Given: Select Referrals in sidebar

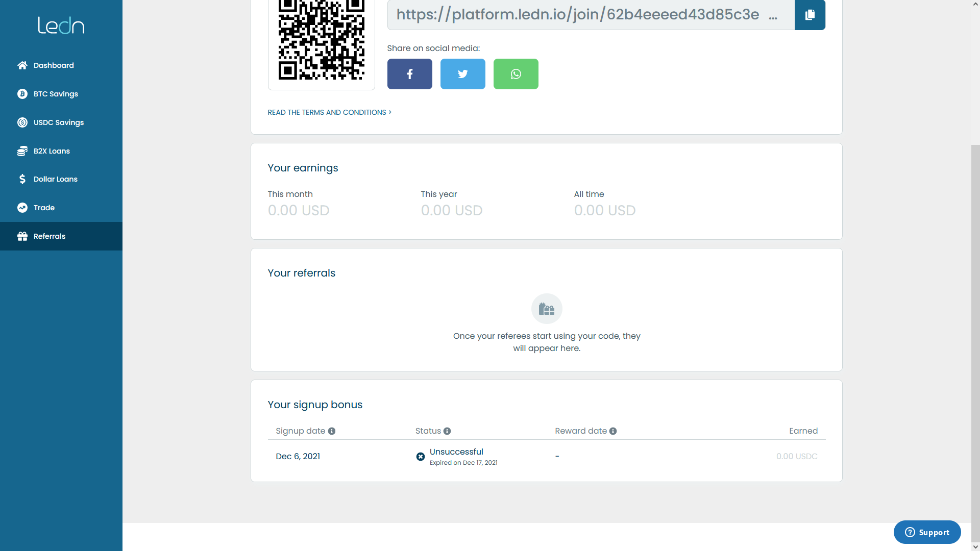Looking at the screenshot, I should coord(50,236).
